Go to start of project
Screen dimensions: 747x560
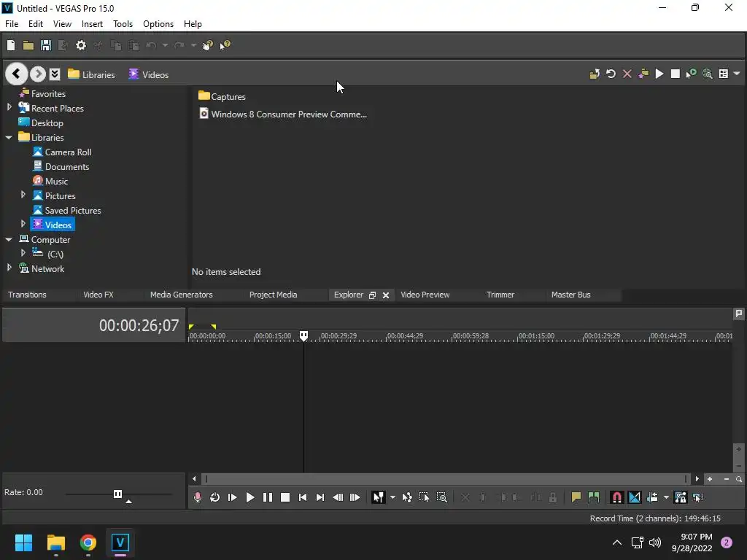tap(303, 497)
